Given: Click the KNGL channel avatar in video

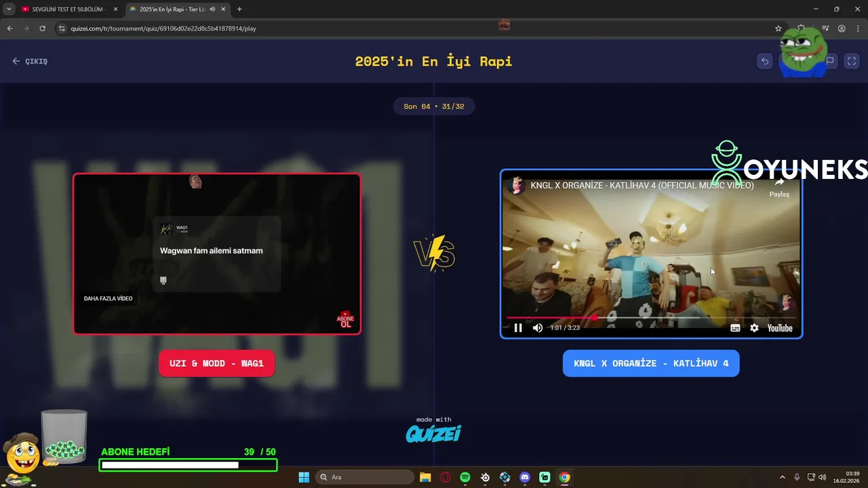Looking at the screenshot, I should point(517,185).
